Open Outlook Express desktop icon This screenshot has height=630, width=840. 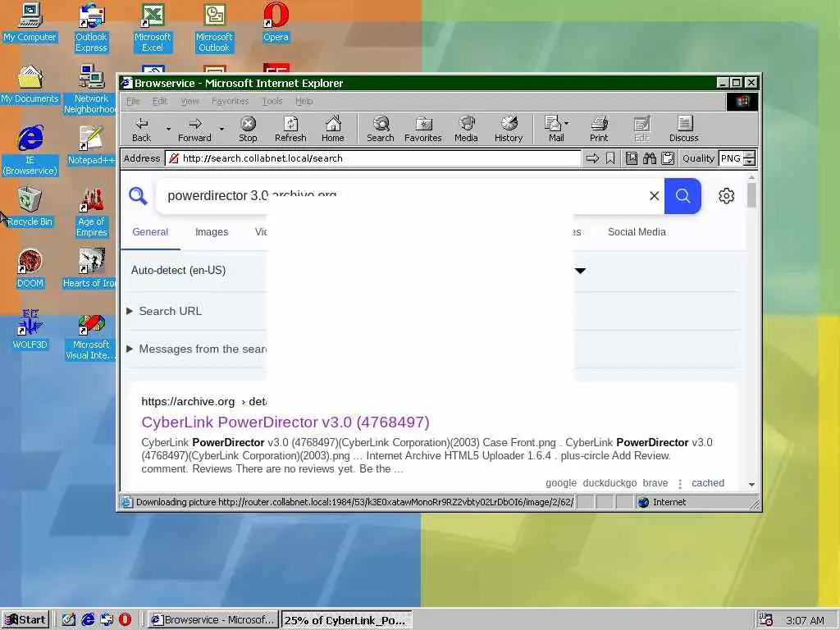[x=91, y=28]
